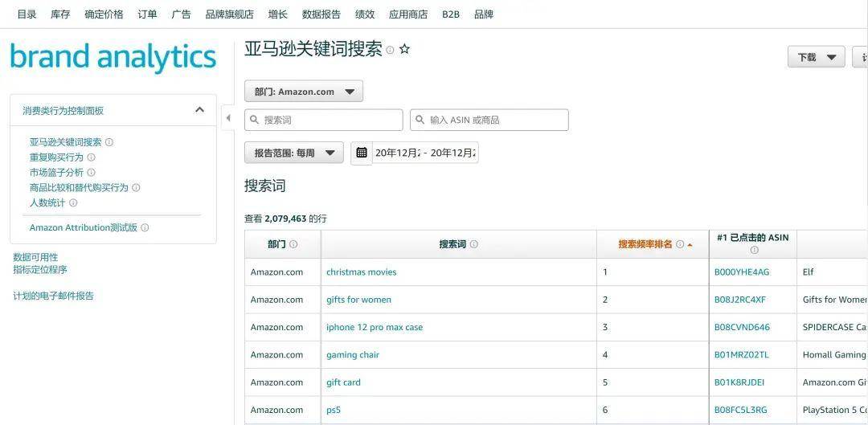Collapse the 消费类行为控制面板 panel
The width and height of the screenshot is (868, 425).
click(200, 109)
